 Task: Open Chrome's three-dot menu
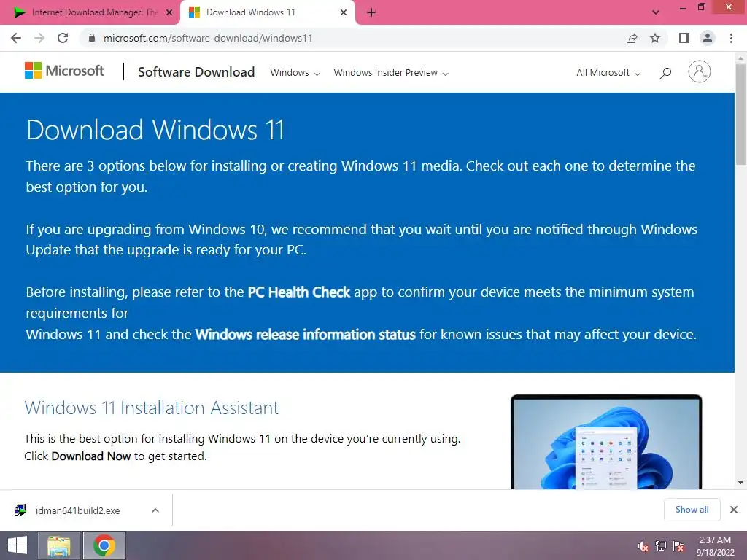(731, 38)
